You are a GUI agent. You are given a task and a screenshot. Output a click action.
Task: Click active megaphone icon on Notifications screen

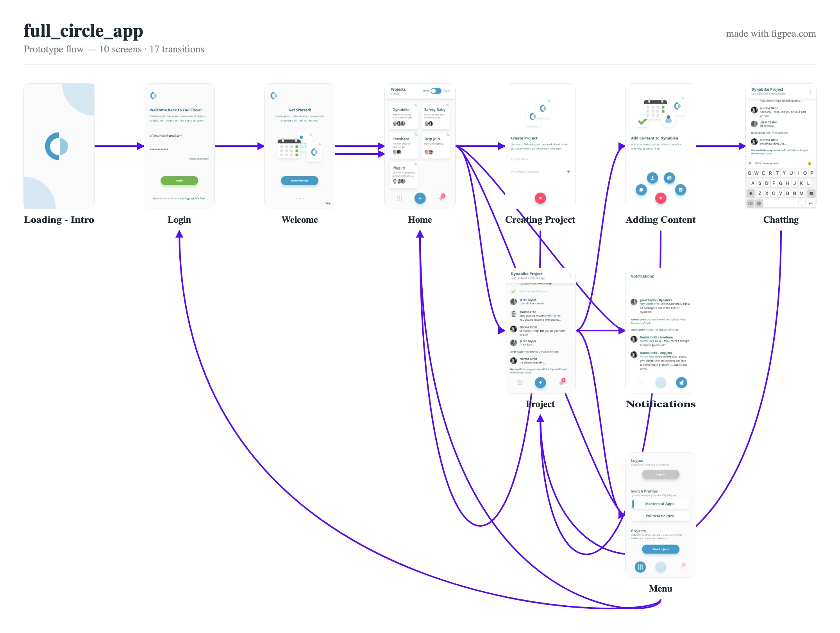coord(681,383)
